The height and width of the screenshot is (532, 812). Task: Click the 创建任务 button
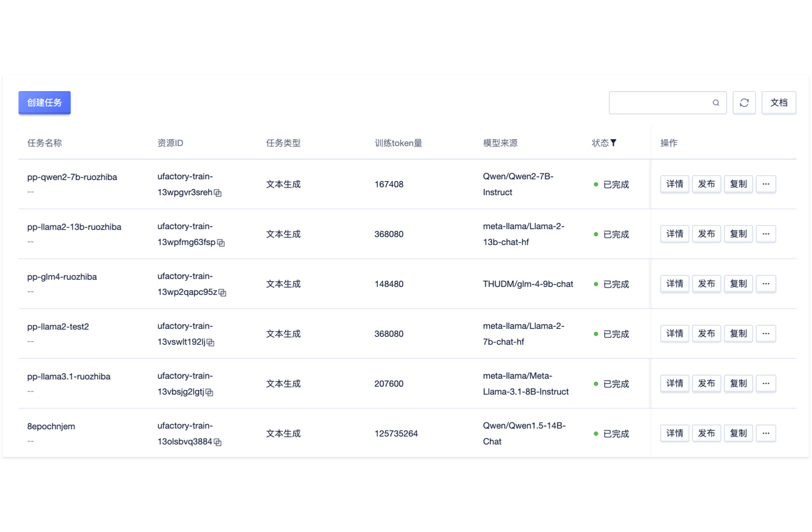tap(44, 103)
